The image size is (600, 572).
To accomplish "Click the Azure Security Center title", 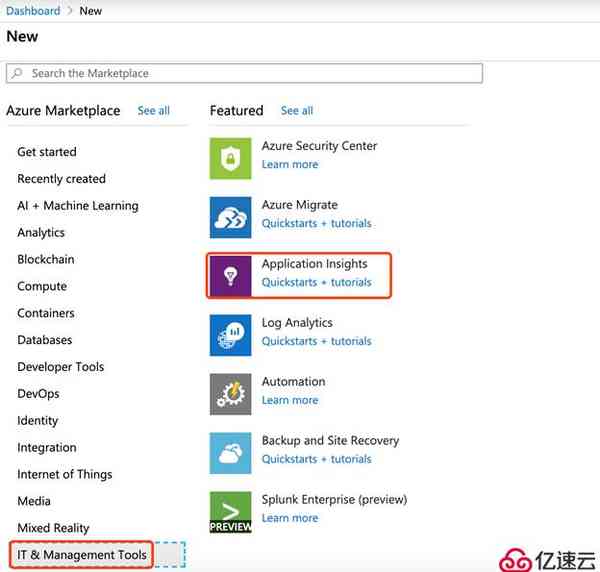I will click(x=319, y=146).
